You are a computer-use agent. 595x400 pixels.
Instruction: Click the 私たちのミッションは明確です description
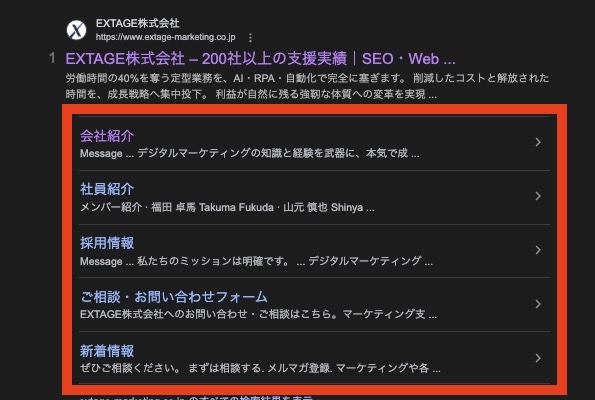[x=256, y=261]
